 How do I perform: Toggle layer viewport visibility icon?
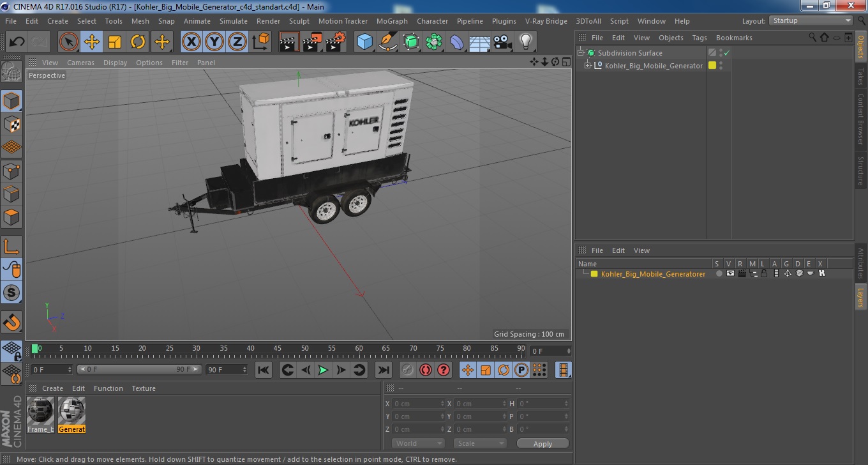click(x=730, y=274)
